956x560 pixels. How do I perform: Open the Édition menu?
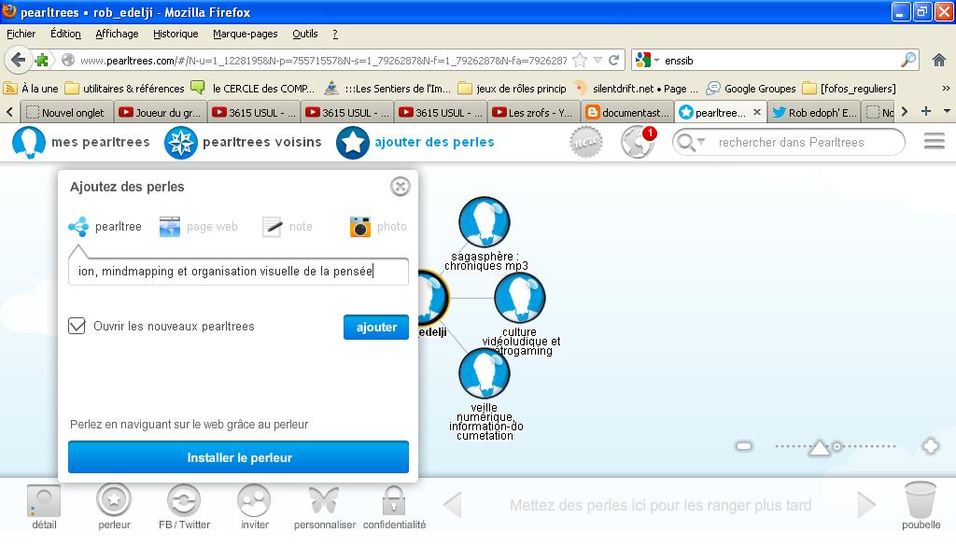tap(65, 35)
